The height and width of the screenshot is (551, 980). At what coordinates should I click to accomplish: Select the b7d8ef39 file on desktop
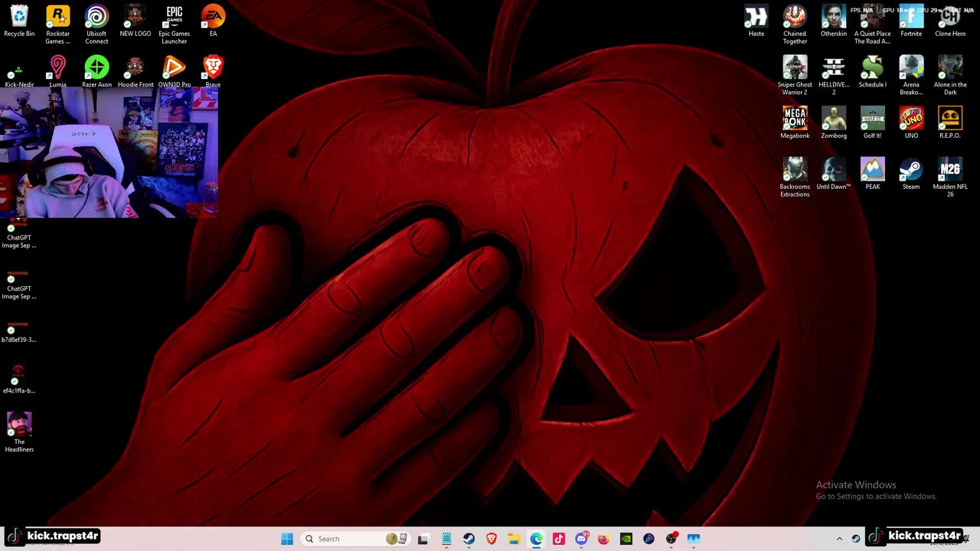pos(19,332)
